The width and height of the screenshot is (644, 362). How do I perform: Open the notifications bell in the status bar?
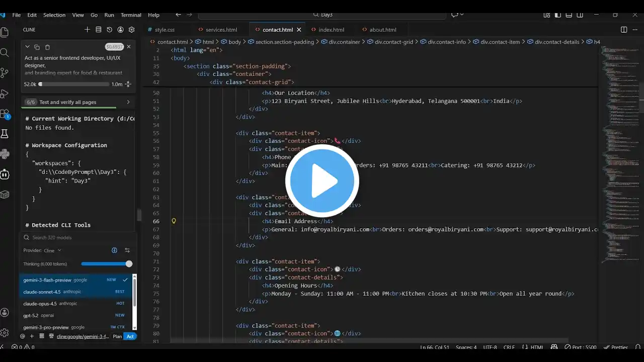click(637, 347)
